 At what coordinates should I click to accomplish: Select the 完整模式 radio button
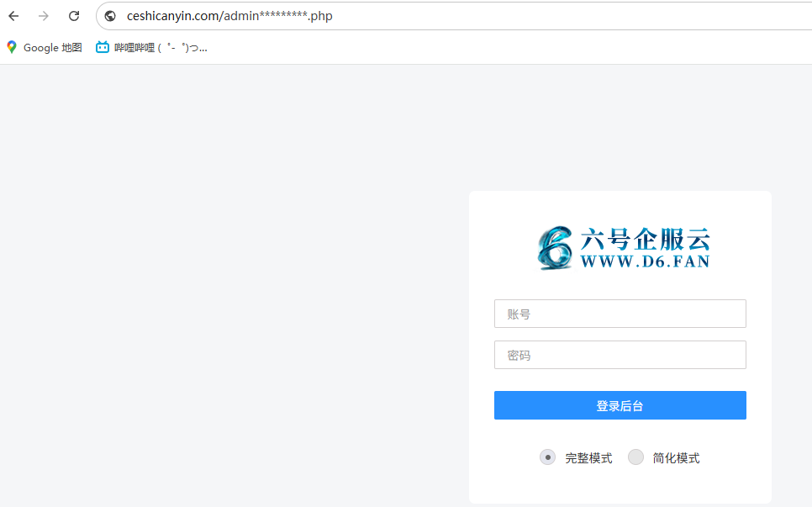547,457
